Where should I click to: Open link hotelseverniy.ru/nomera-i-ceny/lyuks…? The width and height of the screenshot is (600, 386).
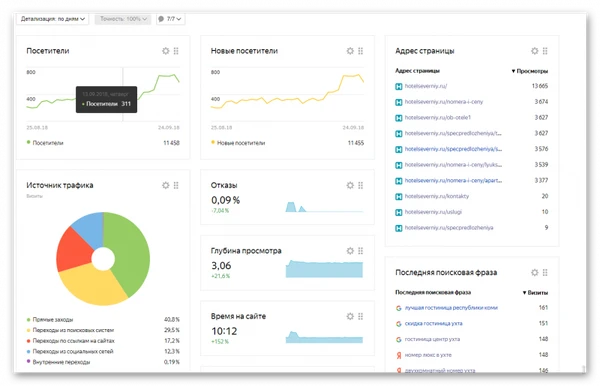coord(453,165)
